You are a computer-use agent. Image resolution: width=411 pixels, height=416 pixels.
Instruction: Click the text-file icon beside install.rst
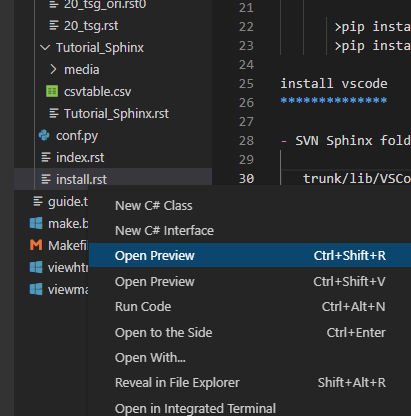[46, 179]
